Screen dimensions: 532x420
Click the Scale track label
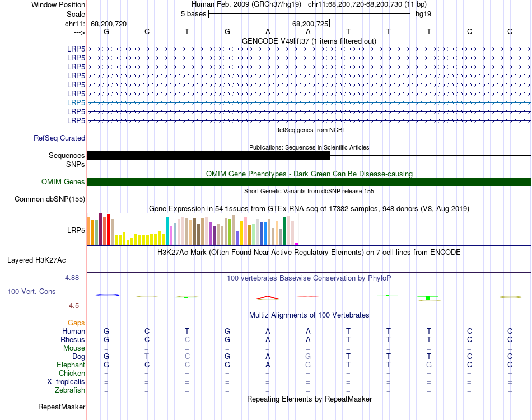(x=76, y=14)
